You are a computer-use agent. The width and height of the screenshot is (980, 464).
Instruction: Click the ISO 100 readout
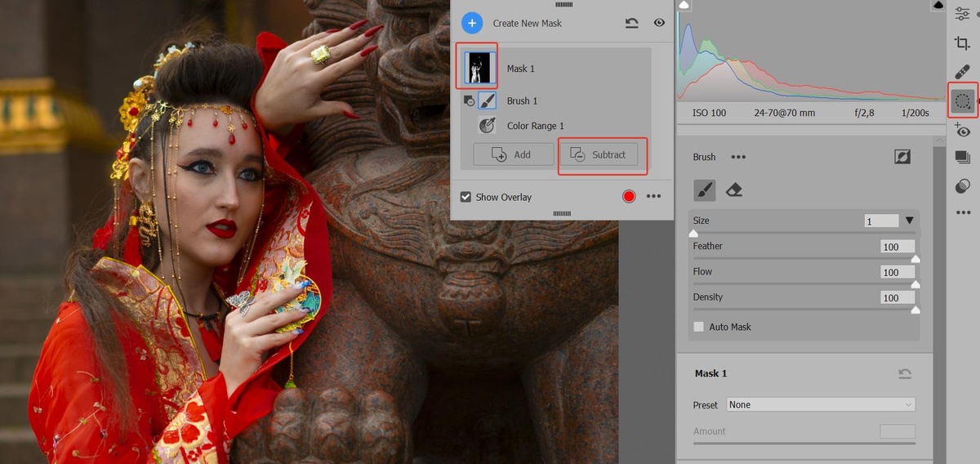(709, 113)
